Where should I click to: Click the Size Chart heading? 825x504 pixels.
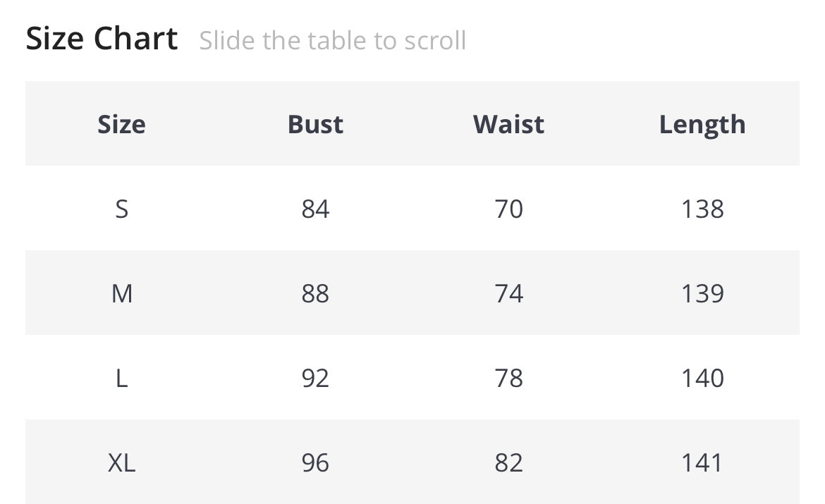click(102, 39)
